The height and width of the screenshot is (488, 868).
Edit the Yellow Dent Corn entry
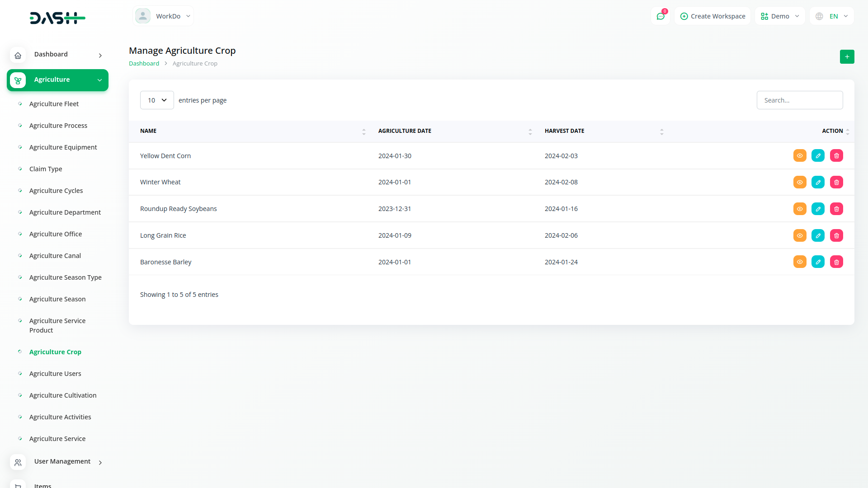(x=818, y=155)
